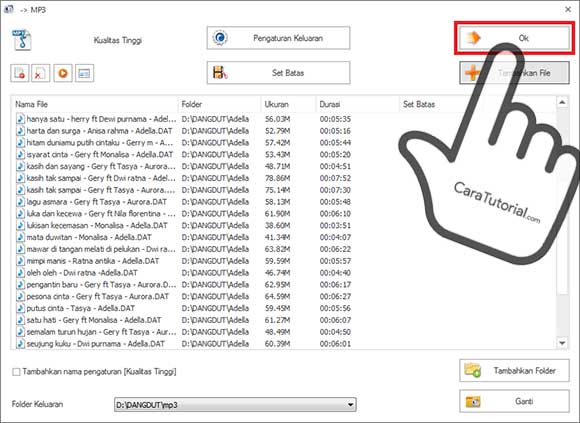Click the Set Batas button with film icon
Viewport: 580px width, 423px height.
[x=278, y=73]
